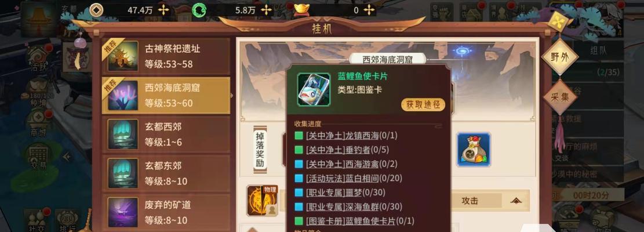Click the 物理 skill icon

[262, 201]
